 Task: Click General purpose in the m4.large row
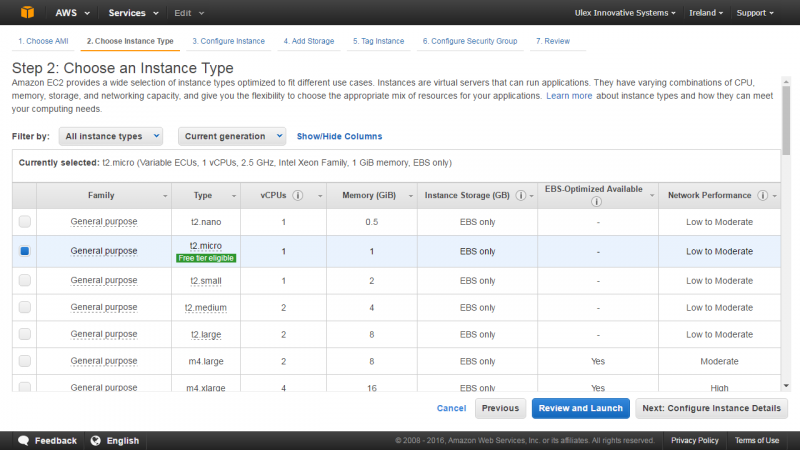(x=104, y=361)
